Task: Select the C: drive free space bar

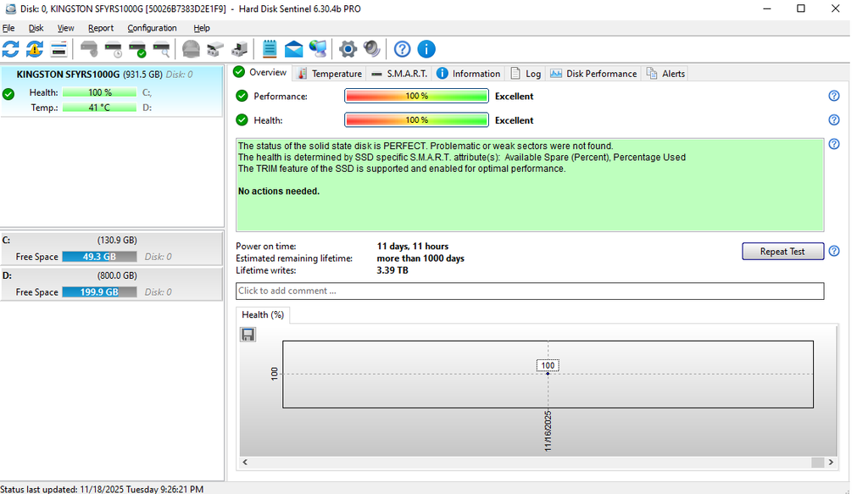Action: pos(100,257)
